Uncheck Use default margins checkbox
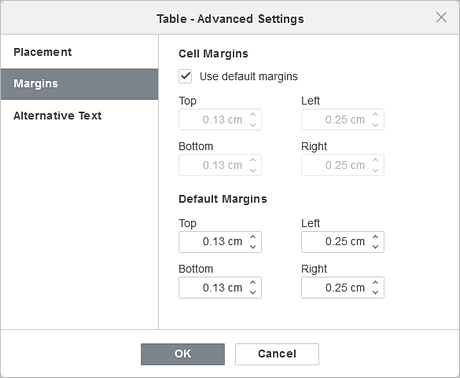This screenshot has height=378, width=460. (185, 76)
